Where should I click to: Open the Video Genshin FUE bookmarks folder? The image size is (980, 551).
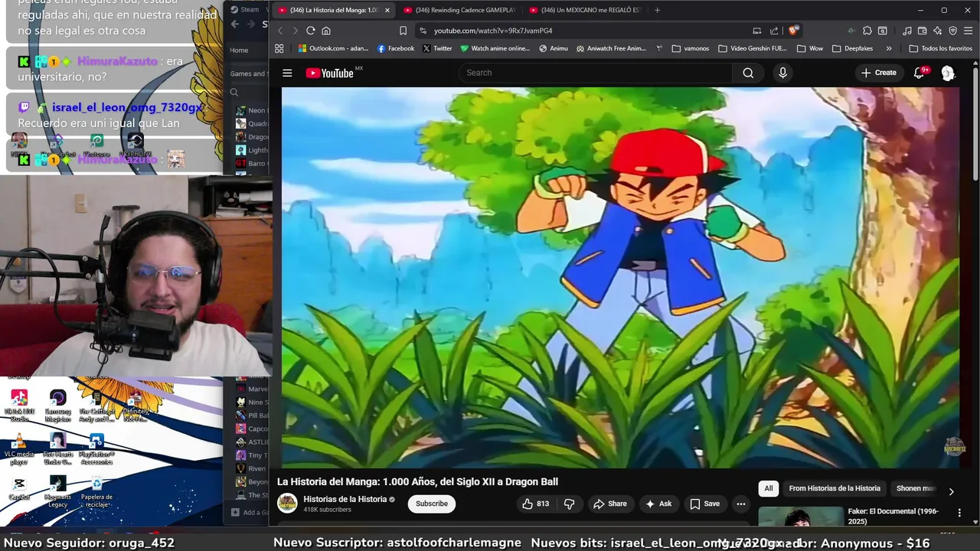coord(752,48)
